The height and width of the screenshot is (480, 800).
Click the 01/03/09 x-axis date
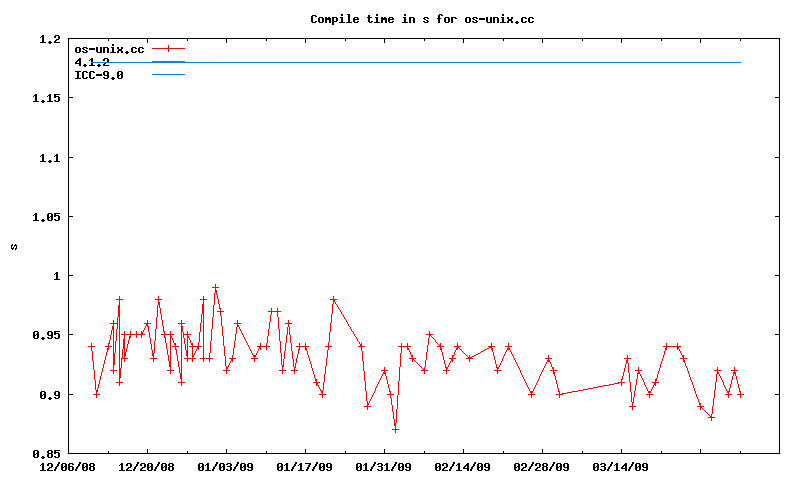[x=226, y=467]
